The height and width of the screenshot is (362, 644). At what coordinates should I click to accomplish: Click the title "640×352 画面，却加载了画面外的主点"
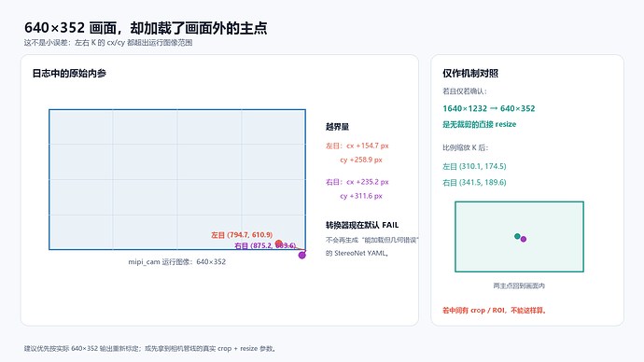click(x=146, y=28)
